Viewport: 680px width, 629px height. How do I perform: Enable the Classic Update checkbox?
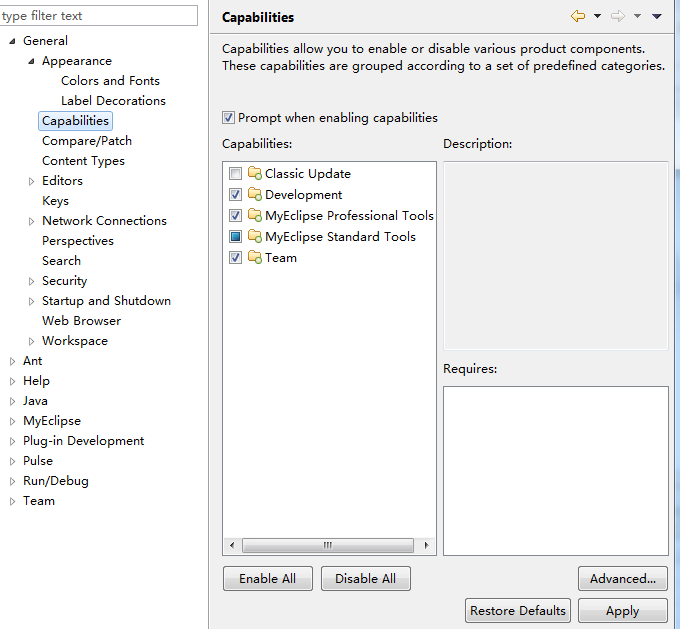pyautogui.click(x=235, y=174)
